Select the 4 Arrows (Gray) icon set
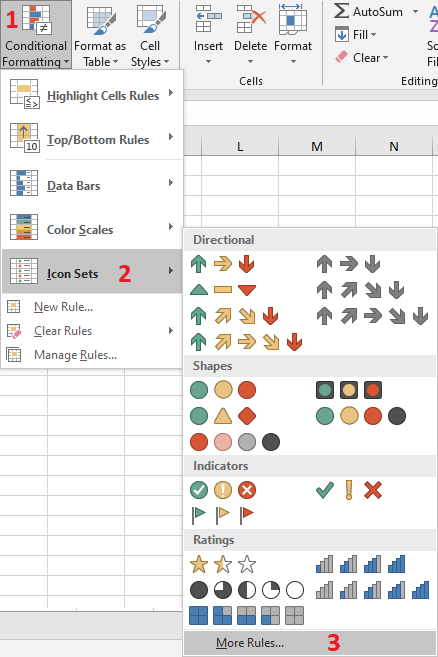This screenshot has width=438, height=657. (x=360, y=290)
